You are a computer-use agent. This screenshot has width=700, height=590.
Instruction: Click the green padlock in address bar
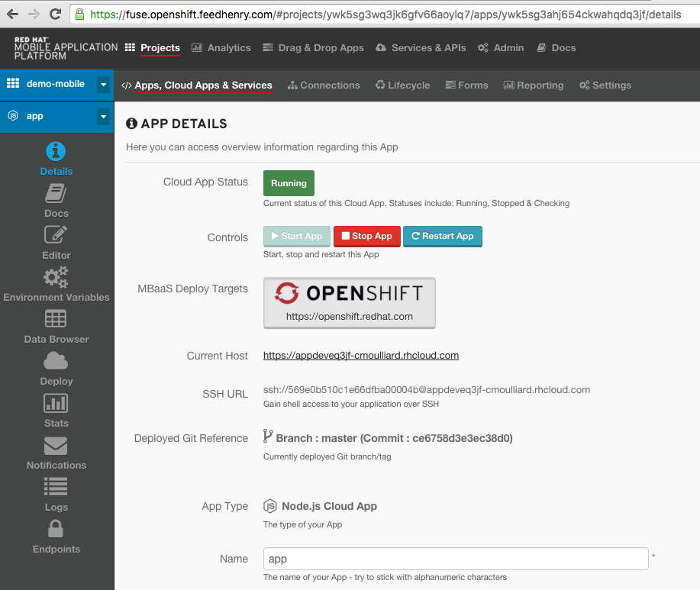point(80,15)
